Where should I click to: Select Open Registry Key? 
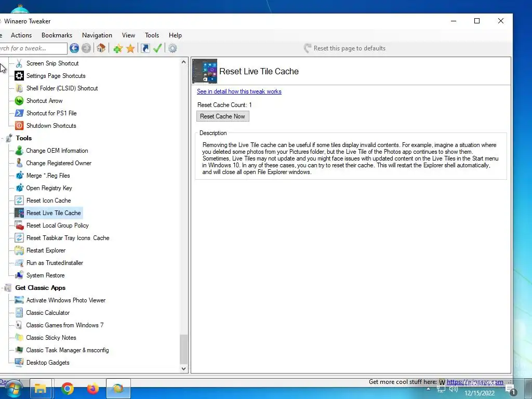49,188
